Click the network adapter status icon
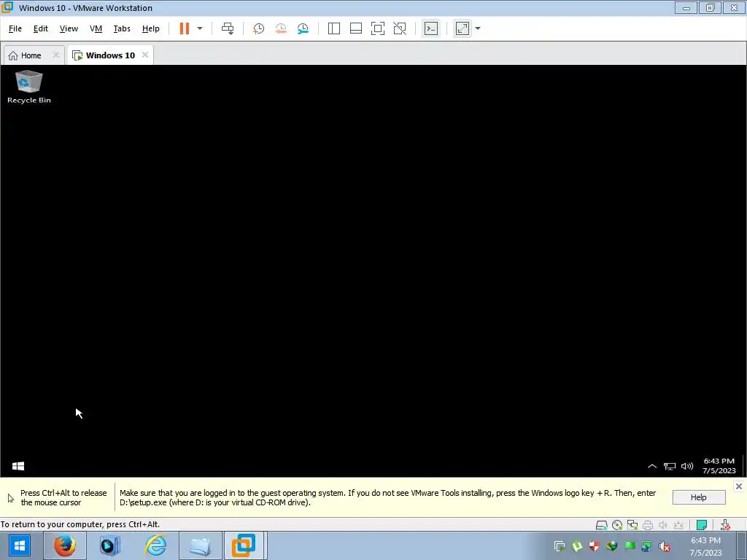This screenshot has width=747, height=560. pos(632,525)
